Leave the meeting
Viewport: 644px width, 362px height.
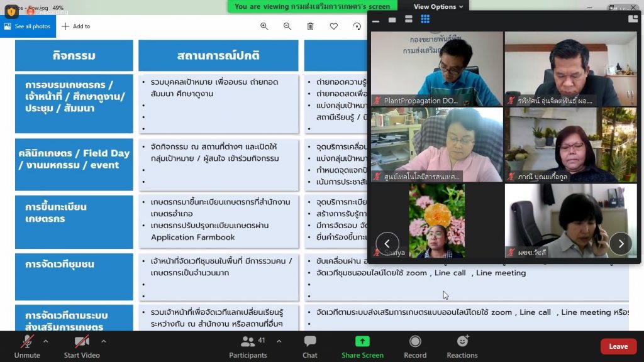point(618,346)
